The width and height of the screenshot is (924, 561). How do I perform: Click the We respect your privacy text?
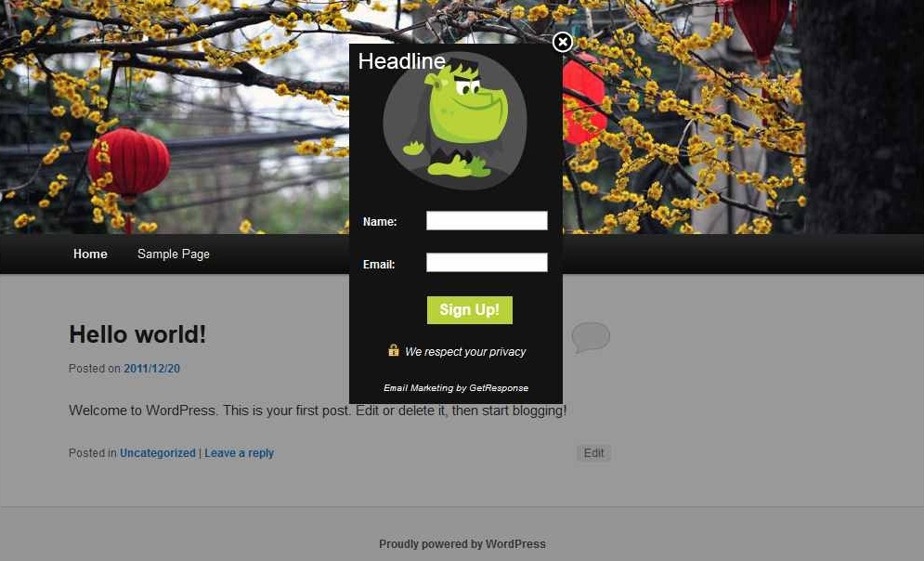click(465, 352)
